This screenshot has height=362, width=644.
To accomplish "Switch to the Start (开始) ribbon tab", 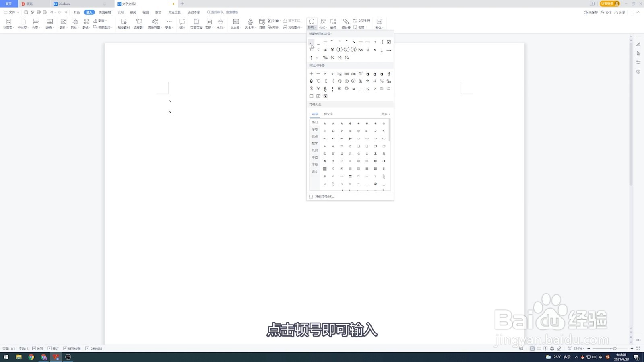I will [76, 12].
